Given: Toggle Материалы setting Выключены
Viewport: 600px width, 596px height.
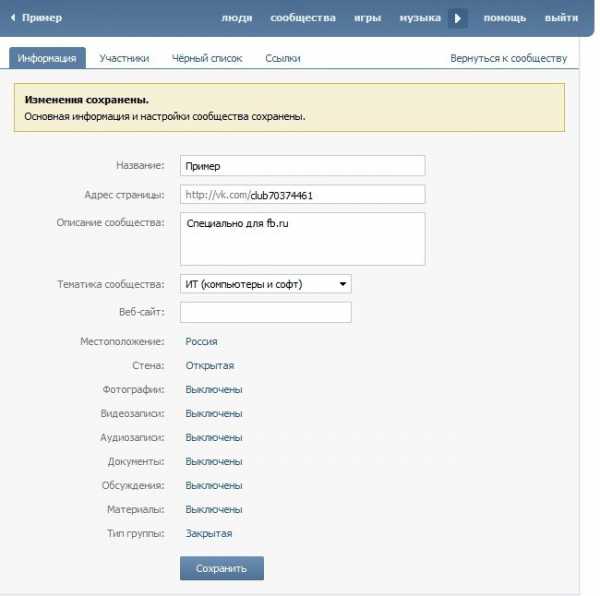Looking at the screenshot, I should 213,510.
